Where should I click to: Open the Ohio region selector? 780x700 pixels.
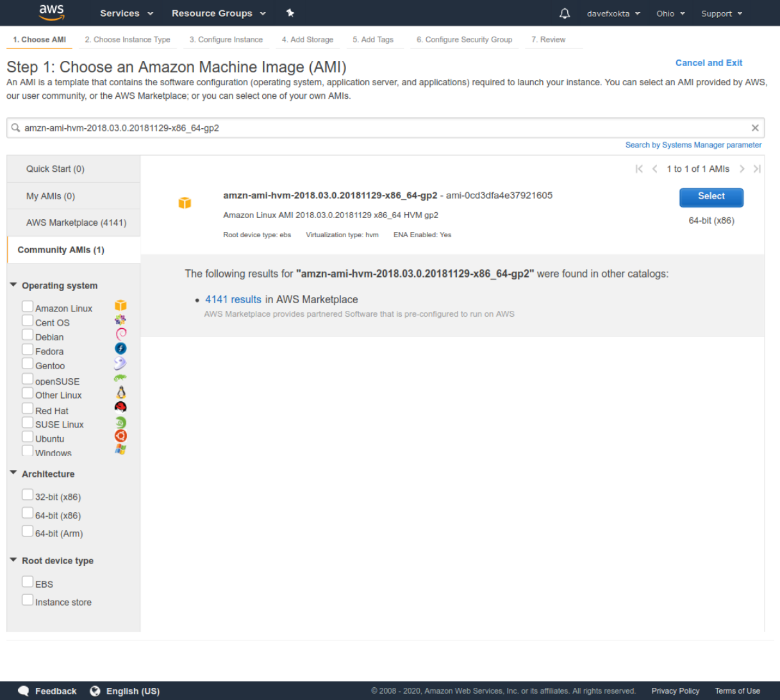670,13
